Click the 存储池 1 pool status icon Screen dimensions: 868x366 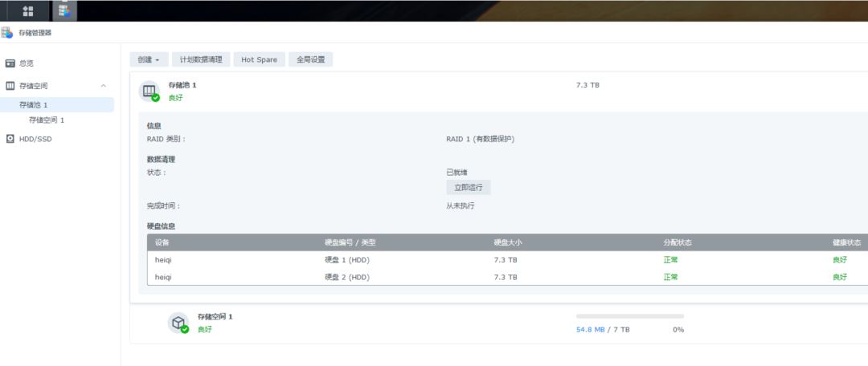tap(150, 91)
